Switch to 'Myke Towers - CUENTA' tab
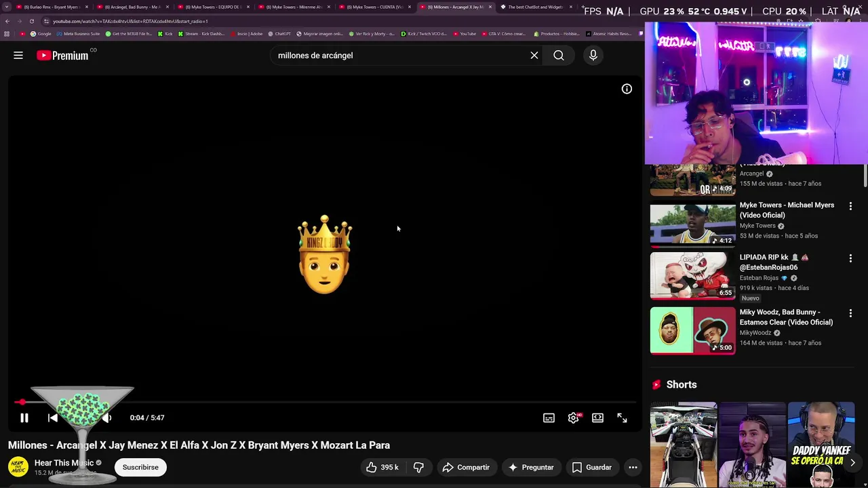This screenshot has width=868, height=488. point(374,7)
